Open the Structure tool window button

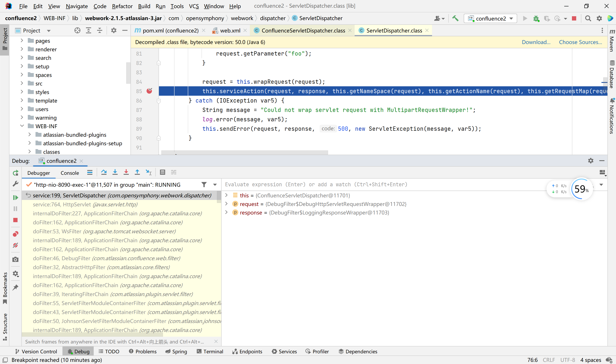(x=5, y=327)
